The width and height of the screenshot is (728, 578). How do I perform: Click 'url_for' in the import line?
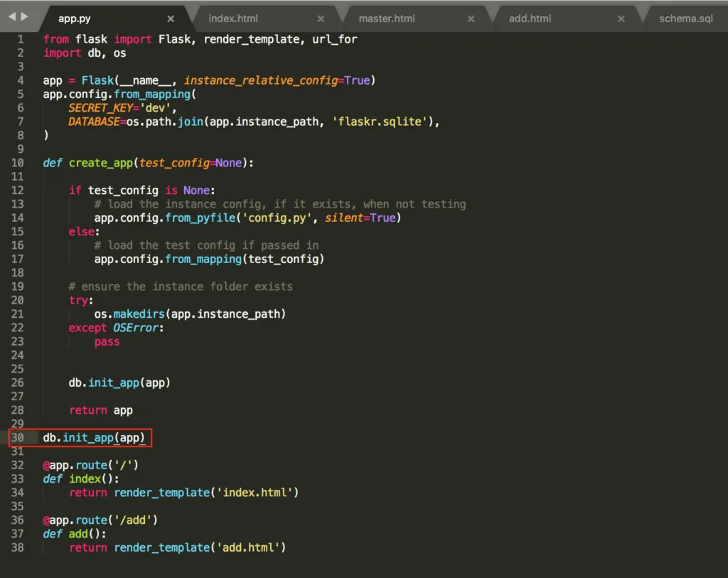point(334,40)
